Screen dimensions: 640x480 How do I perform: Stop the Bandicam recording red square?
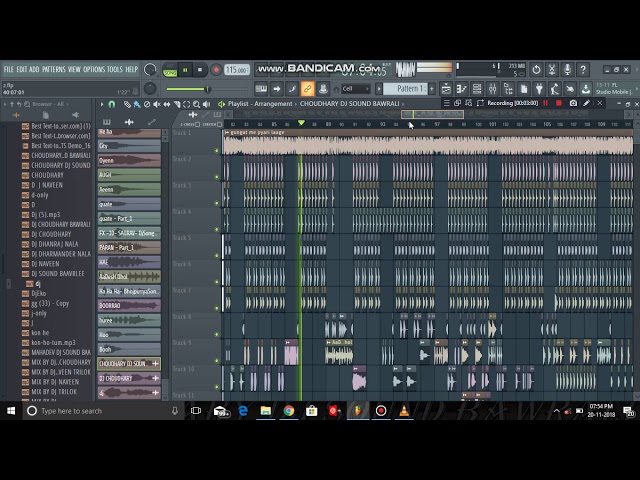(x=559, y=103)
